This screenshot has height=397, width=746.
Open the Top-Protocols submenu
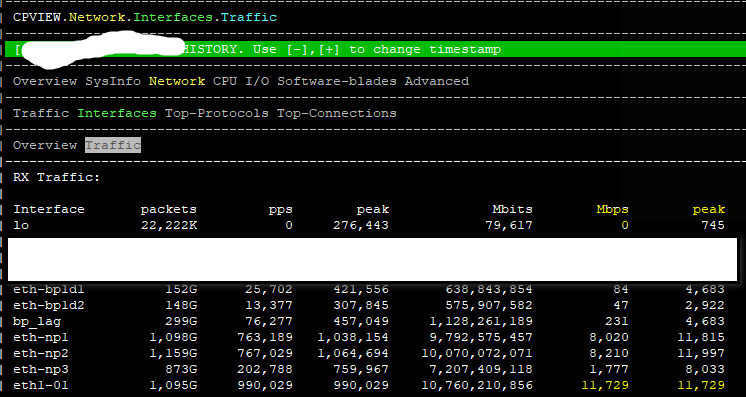point(217,113)
